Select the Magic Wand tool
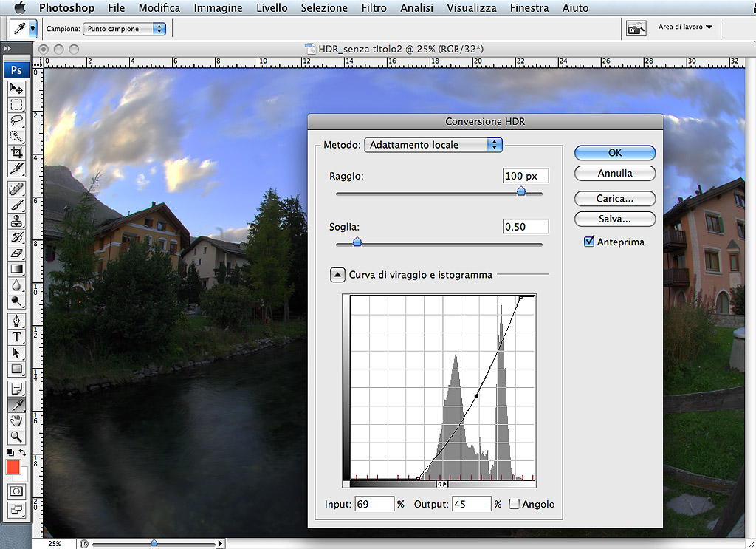The image size is (756, 549). click(x=16, y=137)
